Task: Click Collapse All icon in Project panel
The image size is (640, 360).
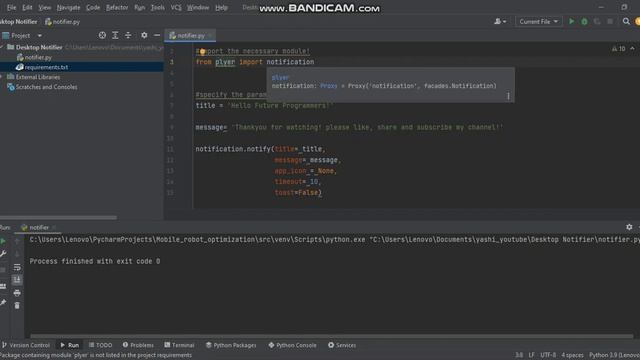Action: [128, 36]
